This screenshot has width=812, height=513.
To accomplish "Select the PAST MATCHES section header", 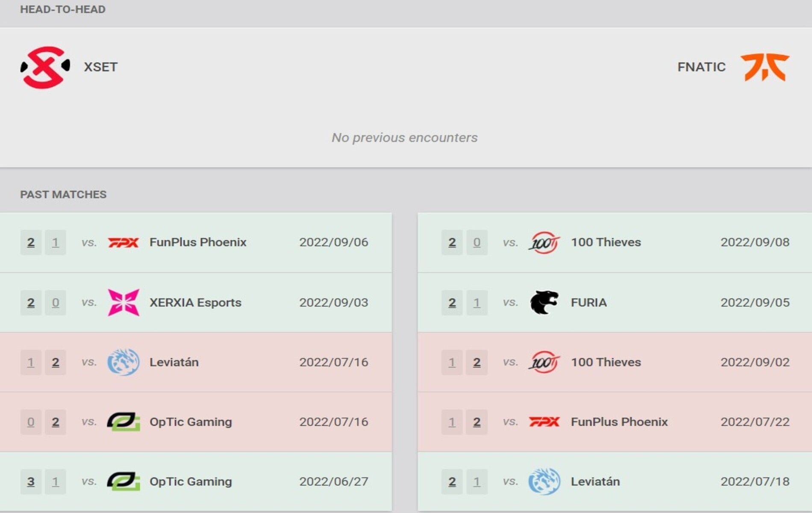I will coord(63,194).
